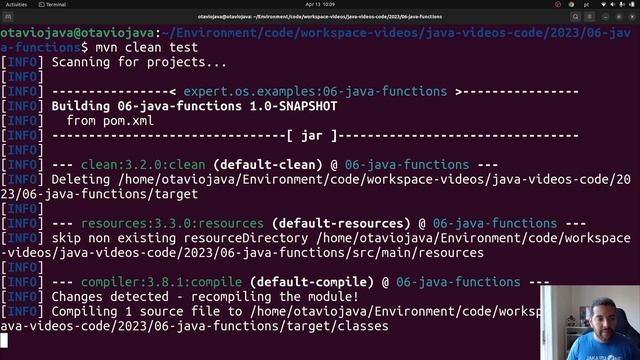Click the battery status icon
The height and width of the screenshot is (360, 640).
pyautogui.click(x=632, y=4)
